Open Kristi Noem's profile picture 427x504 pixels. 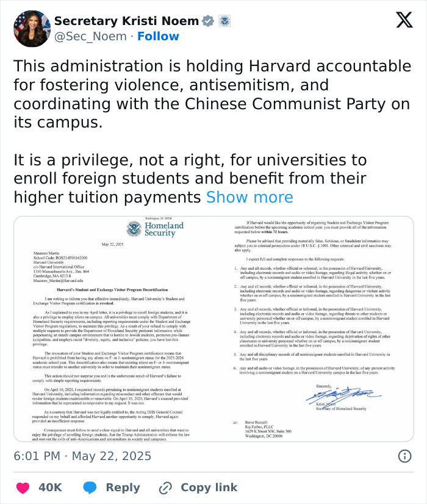coord(29,28)
